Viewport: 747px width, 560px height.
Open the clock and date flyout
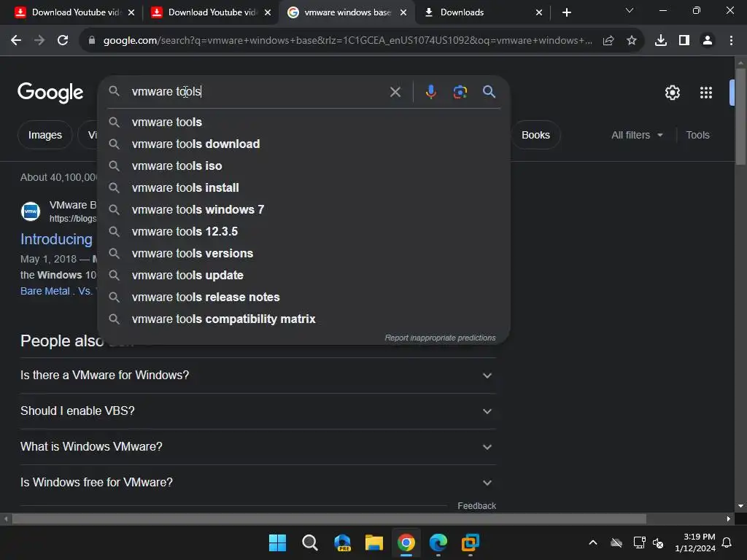pos(695,542)
